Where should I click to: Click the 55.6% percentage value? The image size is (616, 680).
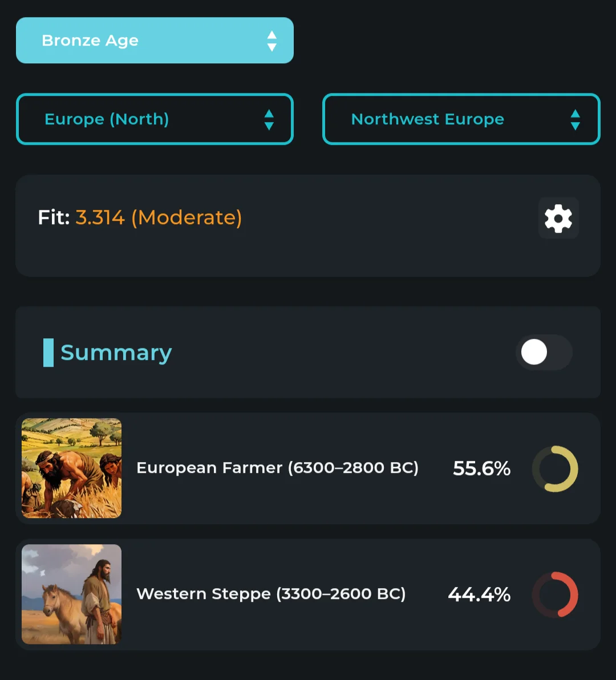[x=481, y=468]
